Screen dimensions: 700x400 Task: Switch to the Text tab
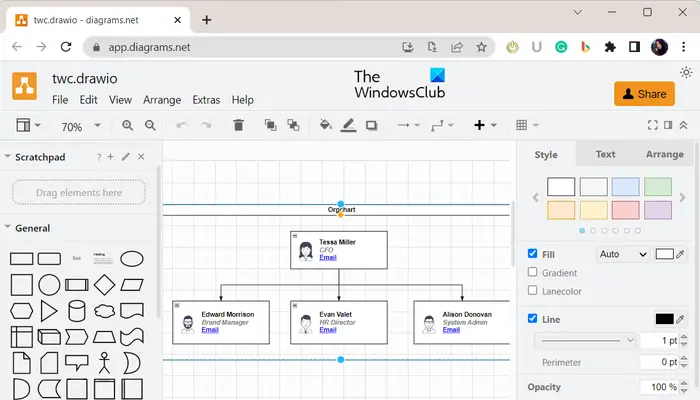click(605, 154)
